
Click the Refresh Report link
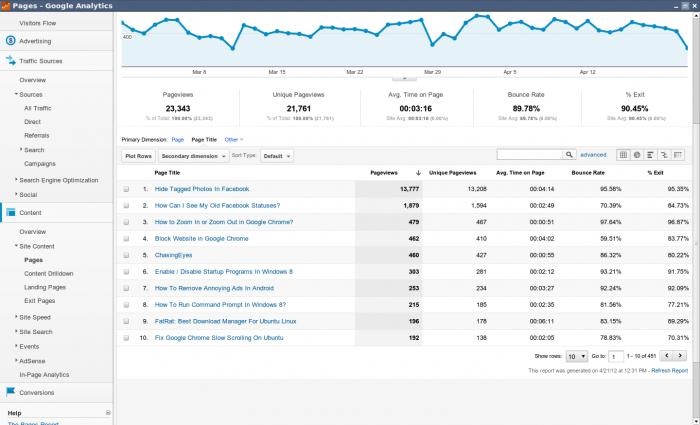(669, 371)
